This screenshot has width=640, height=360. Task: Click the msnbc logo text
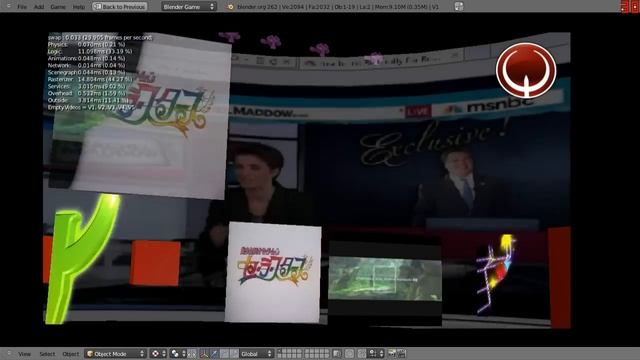point(501,105)
